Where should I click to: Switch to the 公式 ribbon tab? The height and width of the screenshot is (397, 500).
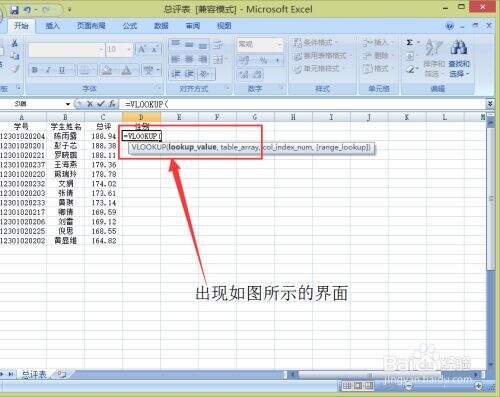130,26
